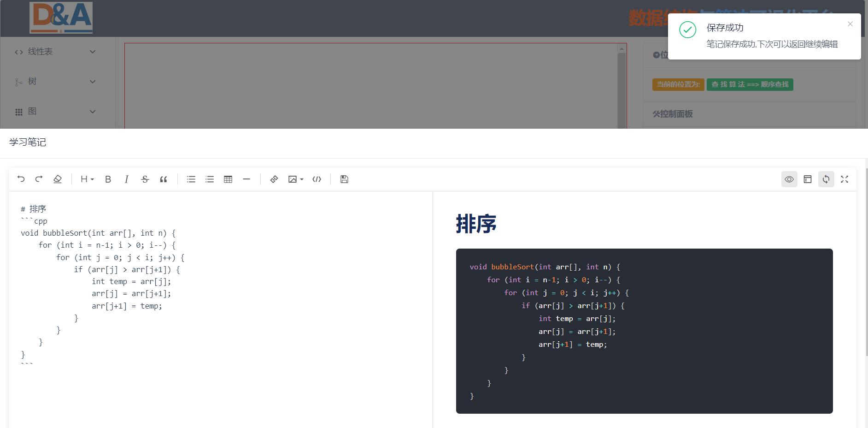This screenshot has height=428, width=868.
Task: Click the grid icon beside 图
Action: (19, 112)
